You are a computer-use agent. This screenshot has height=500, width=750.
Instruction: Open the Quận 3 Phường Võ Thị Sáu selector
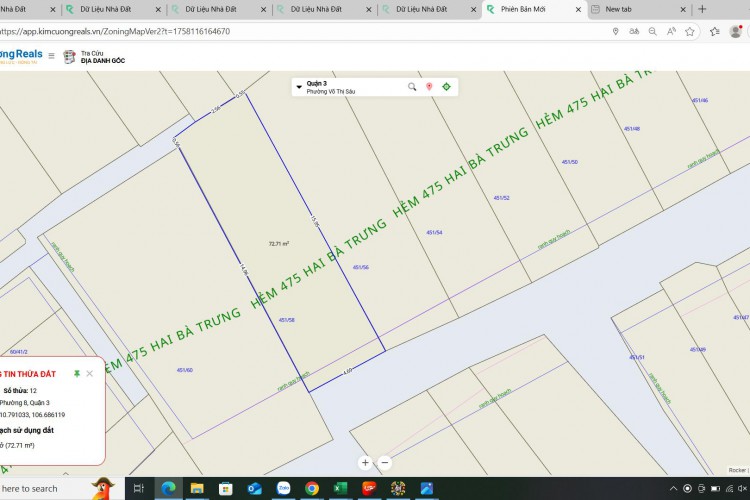[335, 87]
